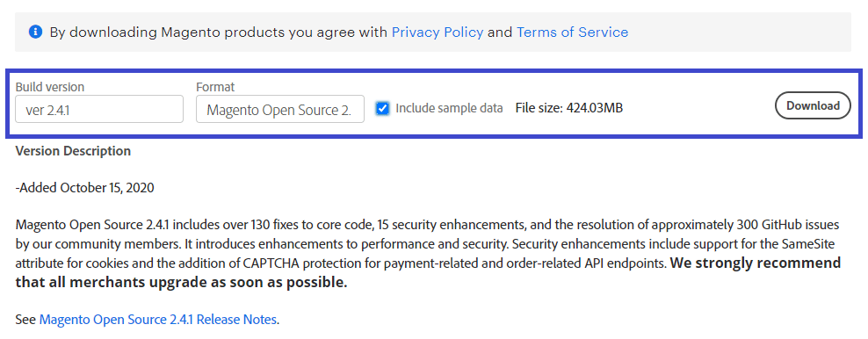This screenshot has height=339, width=868.
Task: Expand the Build version dropdown showing ver 2.4.1
Action: coord(99,109)
